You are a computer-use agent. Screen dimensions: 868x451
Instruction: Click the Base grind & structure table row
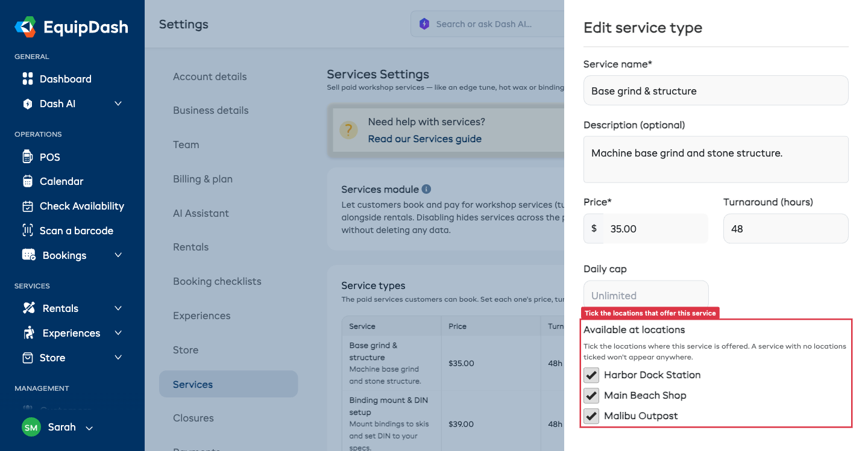click(x=453, y=363)
